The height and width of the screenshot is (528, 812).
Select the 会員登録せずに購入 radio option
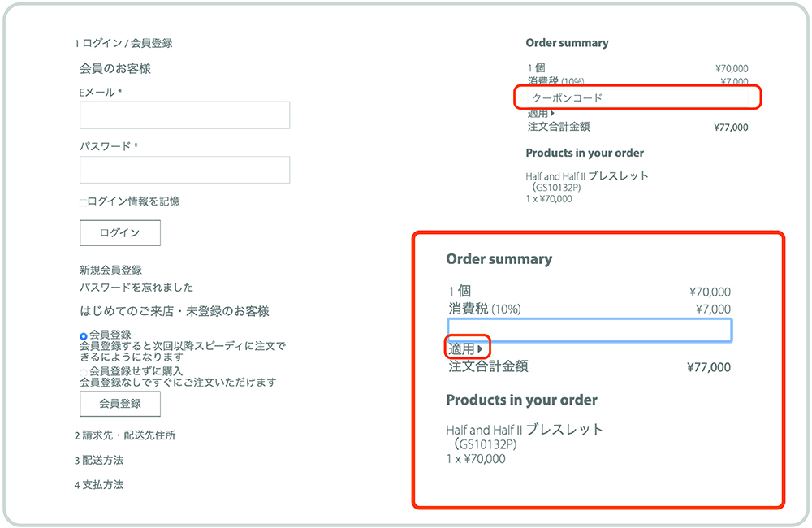point(84,372)
